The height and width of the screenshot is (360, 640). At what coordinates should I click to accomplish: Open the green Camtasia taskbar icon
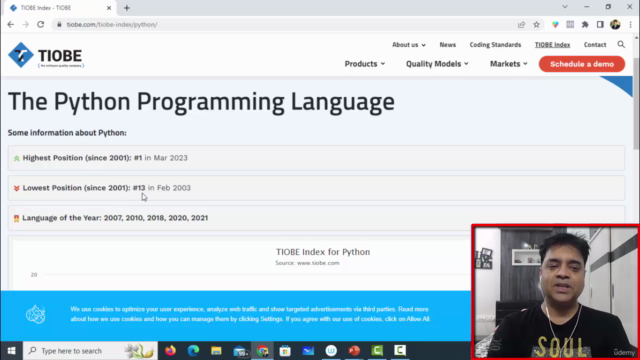(x=377, y=351)
